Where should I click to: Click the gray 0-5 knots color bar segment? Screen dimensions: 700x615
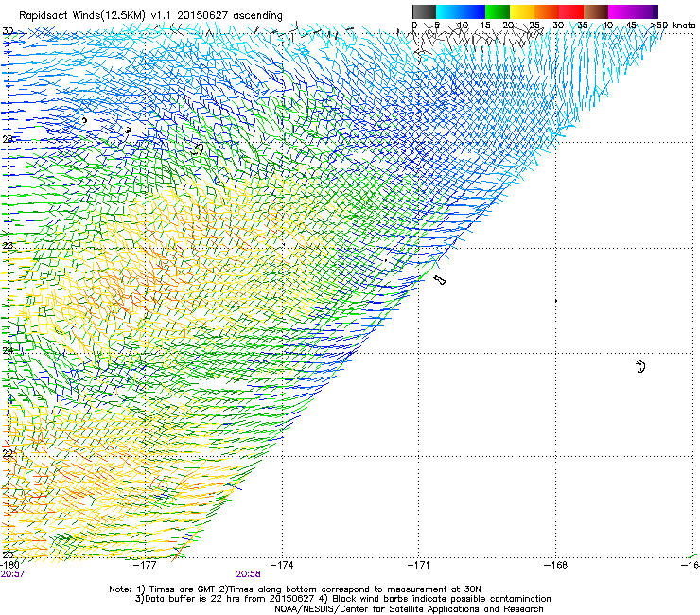(424, 11)
